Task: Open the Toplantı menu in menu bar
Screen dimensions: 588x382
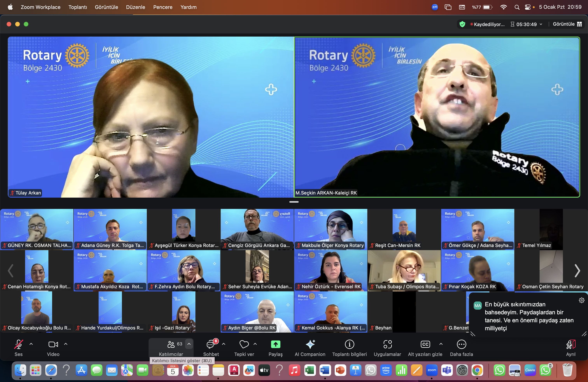Action: point(78,7)
